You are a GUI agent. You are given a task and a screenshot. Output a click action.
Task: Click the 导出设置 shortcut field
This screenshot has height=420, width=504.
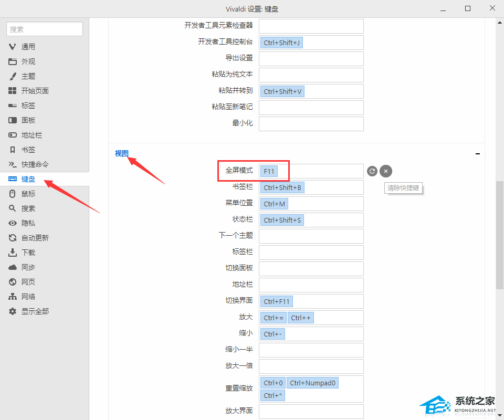(x=311, y=59)
